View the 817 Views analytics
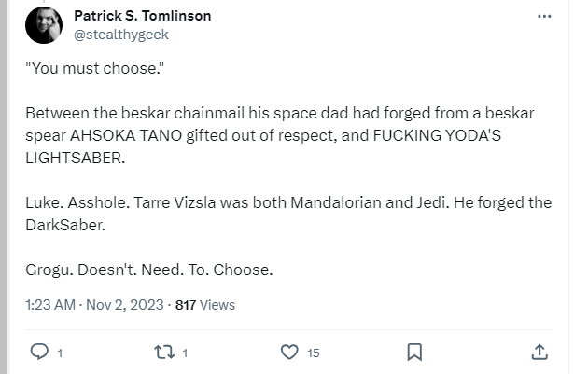588x374 pixels. point(205,305)
